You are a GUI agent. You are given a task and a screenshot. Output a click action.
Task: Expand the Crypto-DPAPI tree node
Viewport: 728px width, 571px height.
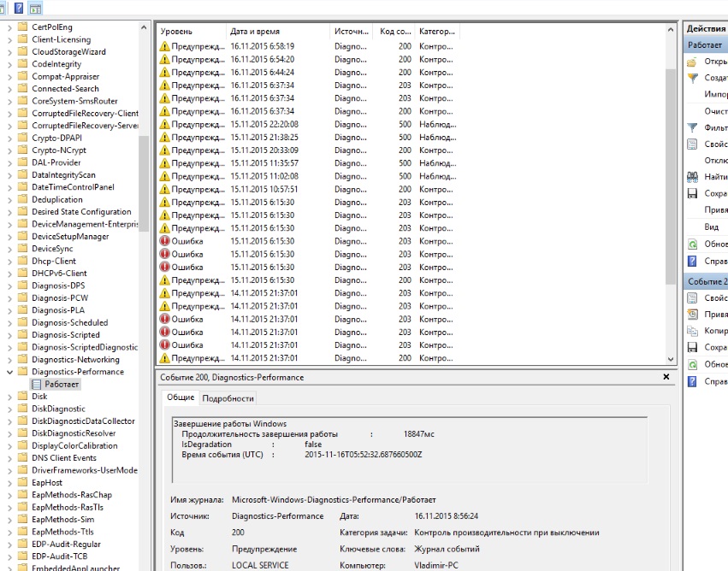pyautogui.click(x=9, y=138)
